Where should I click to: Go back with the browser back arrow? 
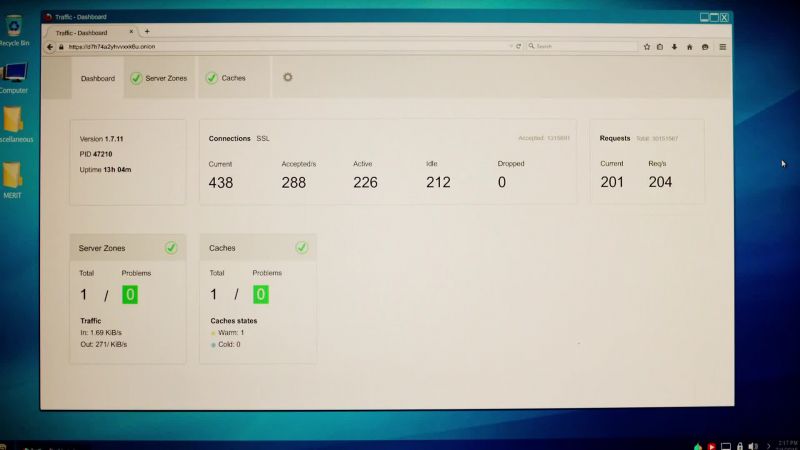click(49, 47)
